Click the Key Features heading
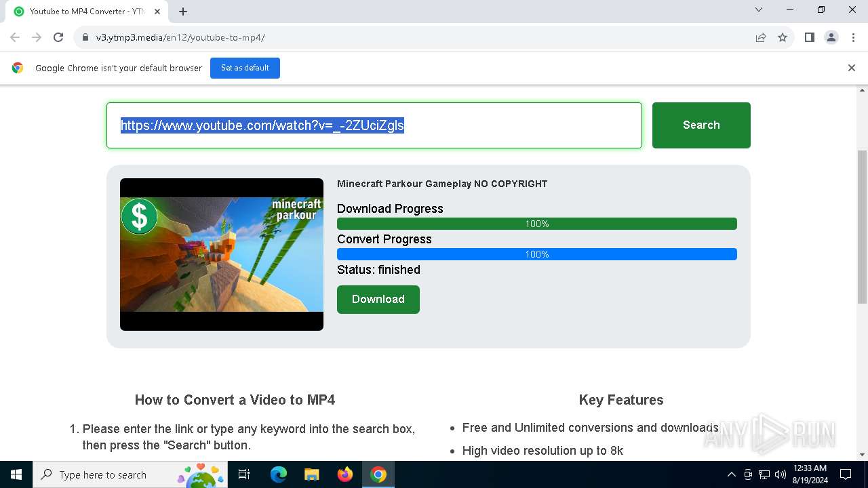The image size is (868, 488). coord(621,400)
